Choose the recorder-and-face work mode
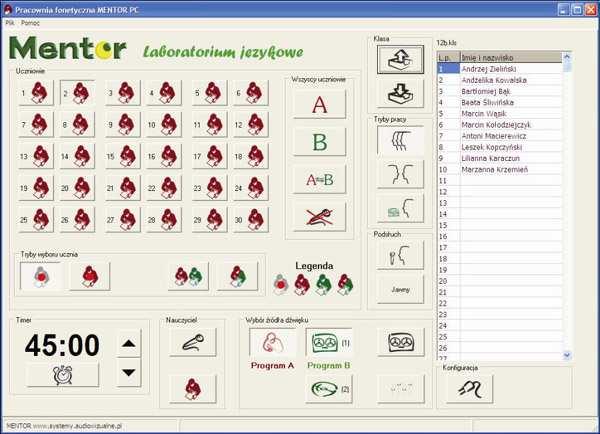Screen dimensions: 600x434 click(x=400, y=209)
